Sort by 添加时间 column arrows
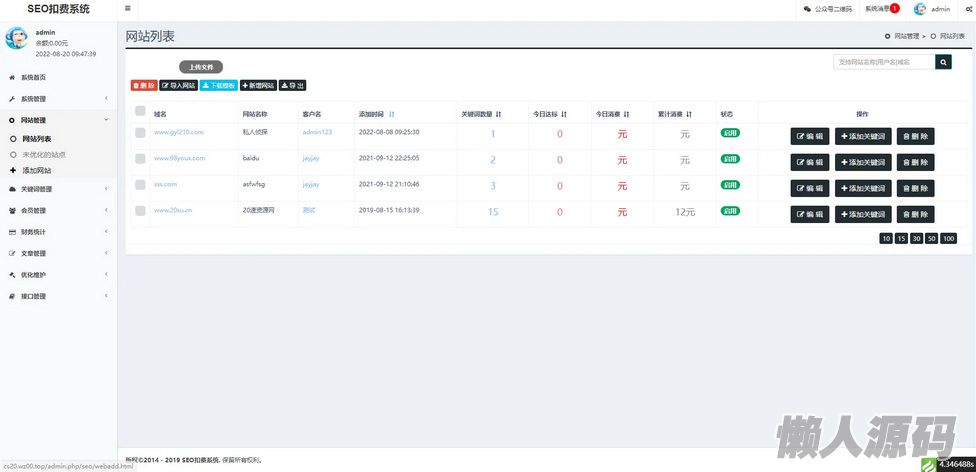Image resolution: width=976 pixels, height=472 pixels. [x=392, y=115]
